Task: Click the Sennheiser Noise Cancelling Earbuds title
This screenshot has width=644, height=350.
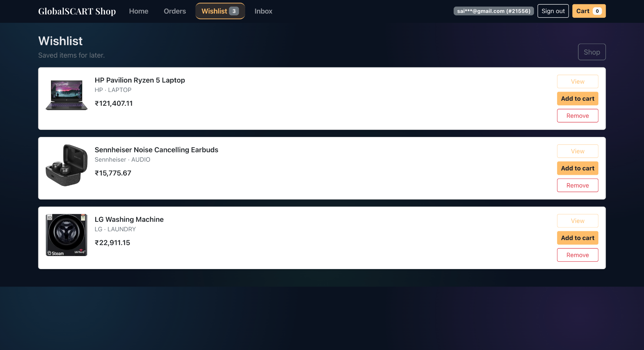Action: click(156, 150)
